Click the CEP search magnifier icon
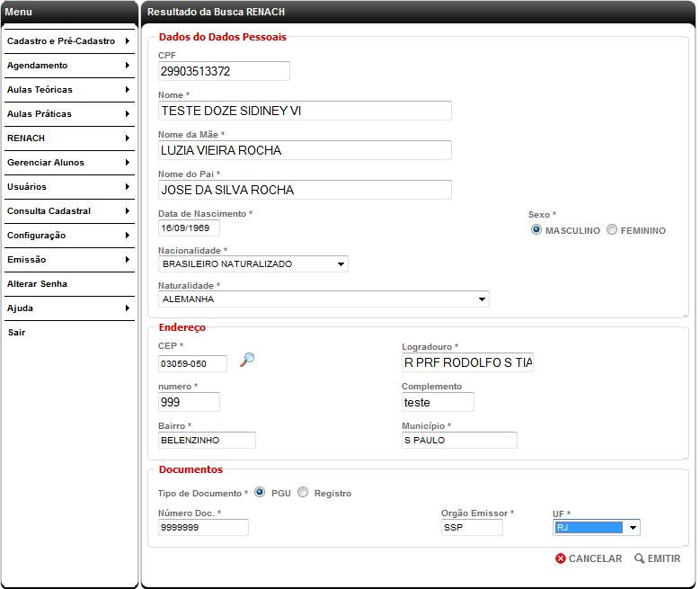 click(247, 360)
